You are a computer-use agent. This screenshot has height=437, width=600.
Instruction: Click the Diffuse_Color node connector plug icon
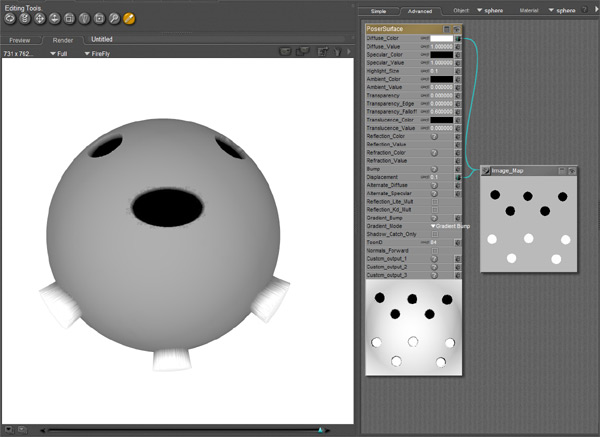click(458, 38)
